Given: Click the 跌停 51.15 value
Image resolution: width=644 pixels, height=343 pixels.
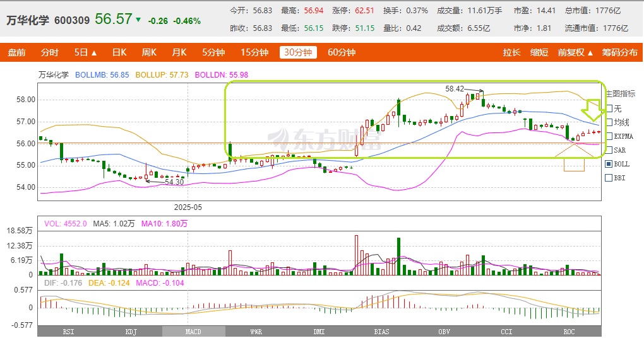Looking at the screenshot, I should pyautogui.click(x=365, y=28).
